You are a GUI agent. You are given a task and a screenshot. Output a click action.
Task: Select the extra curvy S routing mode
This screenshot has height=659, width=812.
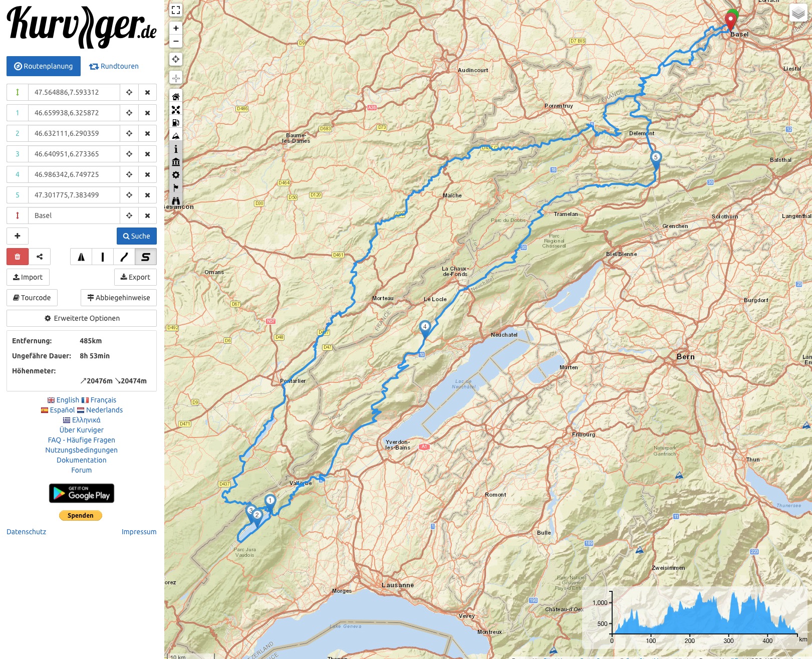coord(146,257)
